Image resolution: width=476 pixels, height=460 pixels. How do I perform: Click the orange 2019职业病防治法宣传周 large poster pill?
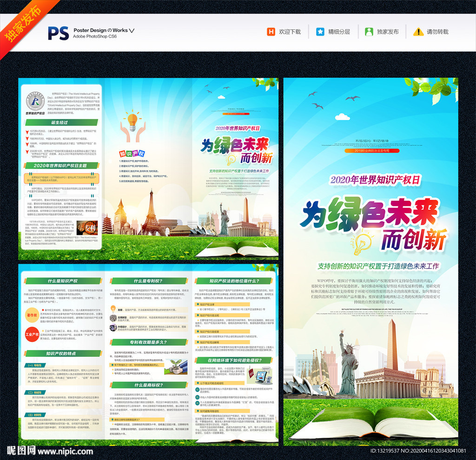(372, 150)
